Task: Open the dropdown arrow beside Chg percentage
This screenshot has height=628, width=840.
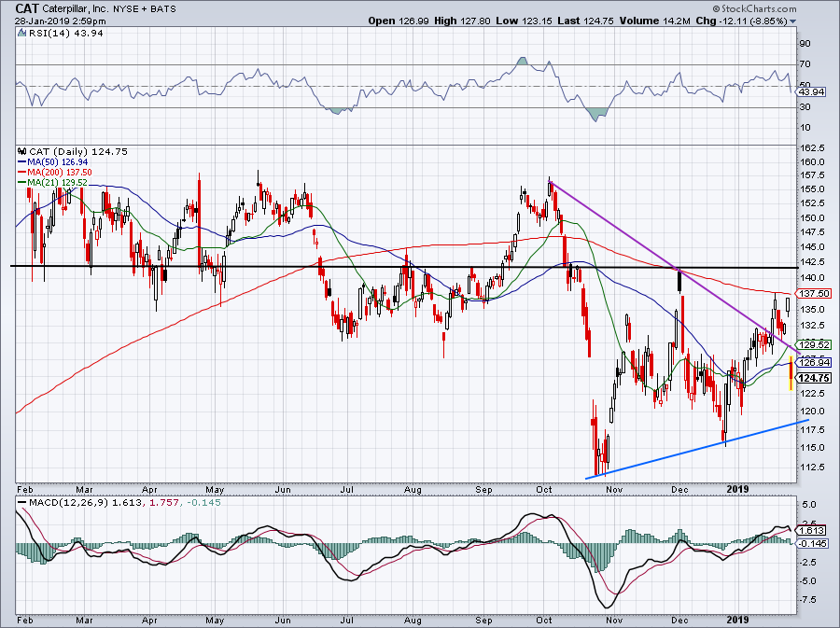Action: click(792, 21)
